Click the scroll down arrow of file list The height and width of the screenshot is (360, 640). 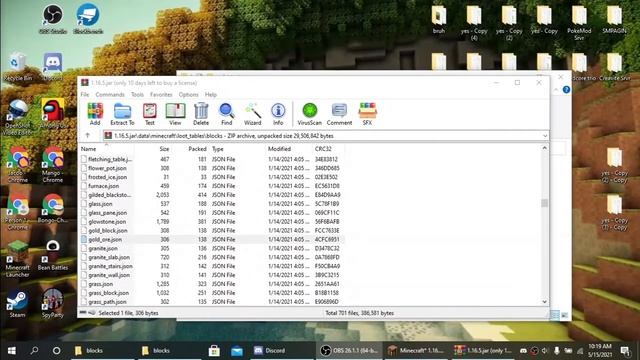[544, 302]
